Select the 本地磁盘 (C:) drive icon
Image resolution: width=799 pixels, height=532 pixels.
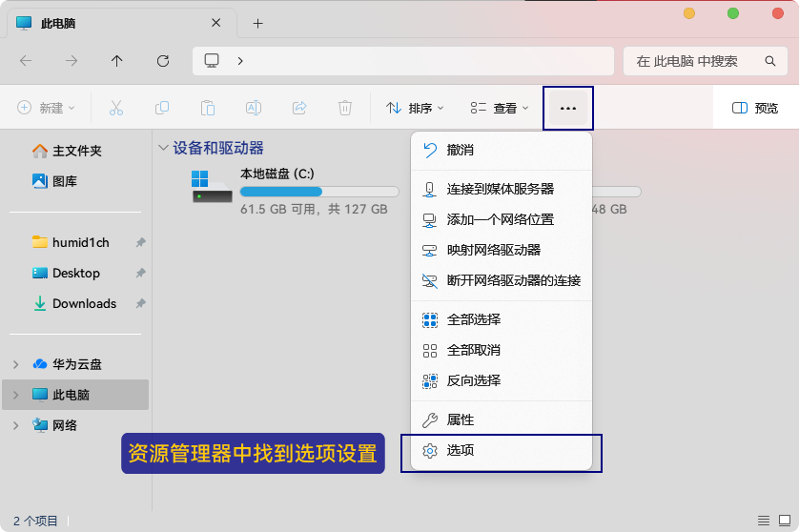coord(212,187)
